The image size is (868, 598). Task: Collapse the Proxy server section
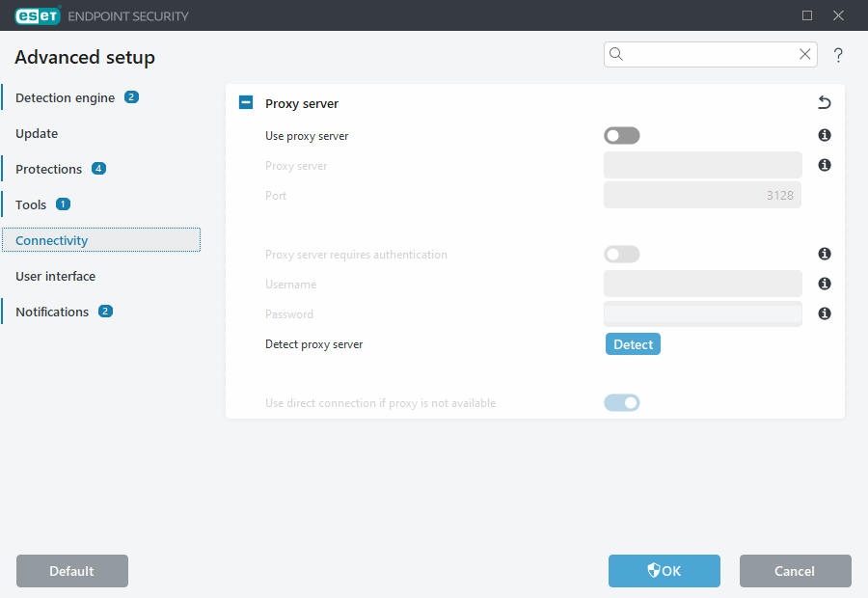(246, 103)
